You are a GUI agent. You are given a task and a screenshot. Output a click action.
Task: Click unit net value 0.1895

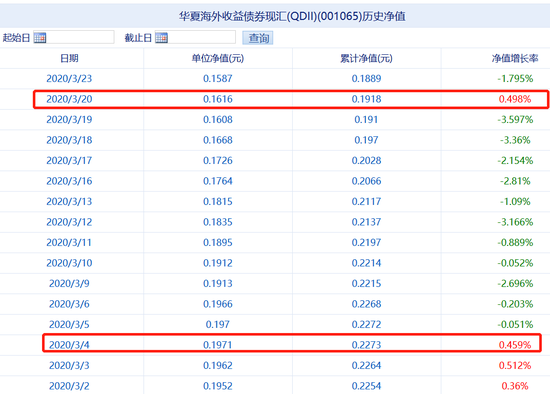pos(218,242)
